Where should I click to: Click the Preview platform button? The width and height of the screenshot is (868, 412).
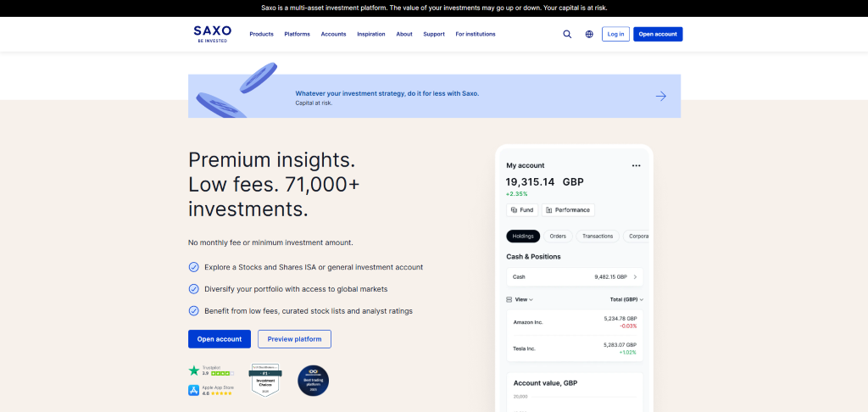[x=294, y=339]
